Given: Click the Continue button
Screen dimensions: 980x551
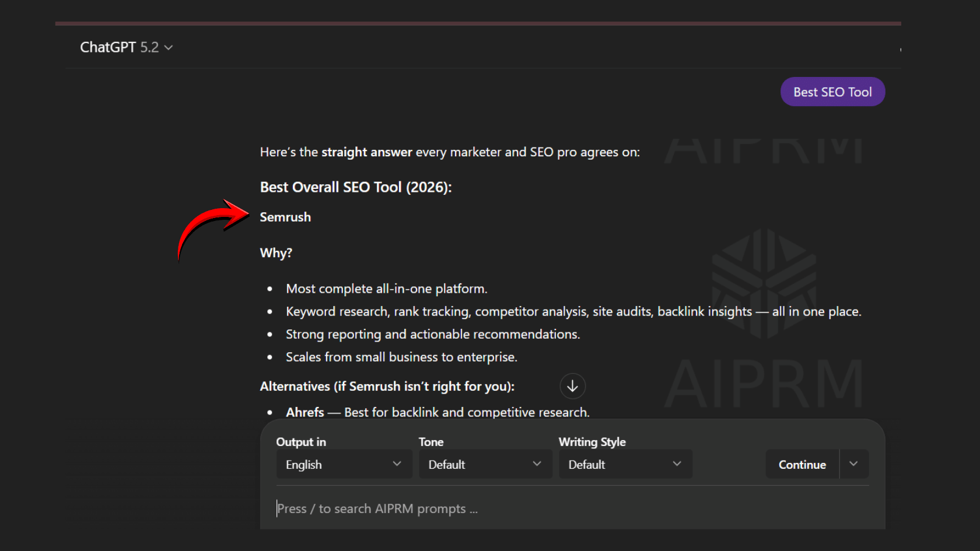Looking at the screenshot, I should pos(802,464).
